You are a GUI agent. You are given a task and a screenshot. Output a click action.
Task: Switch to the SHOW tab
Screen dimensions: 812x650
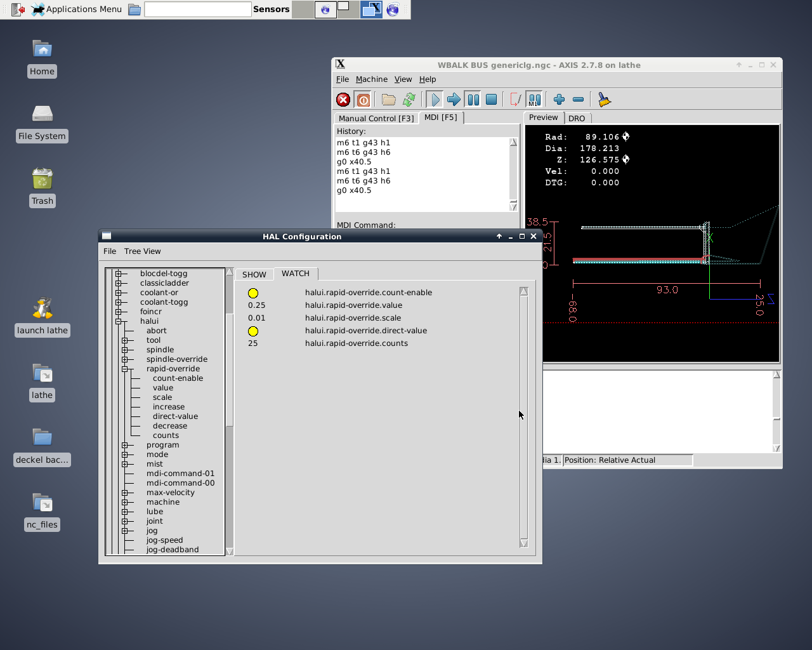[254, 275]
